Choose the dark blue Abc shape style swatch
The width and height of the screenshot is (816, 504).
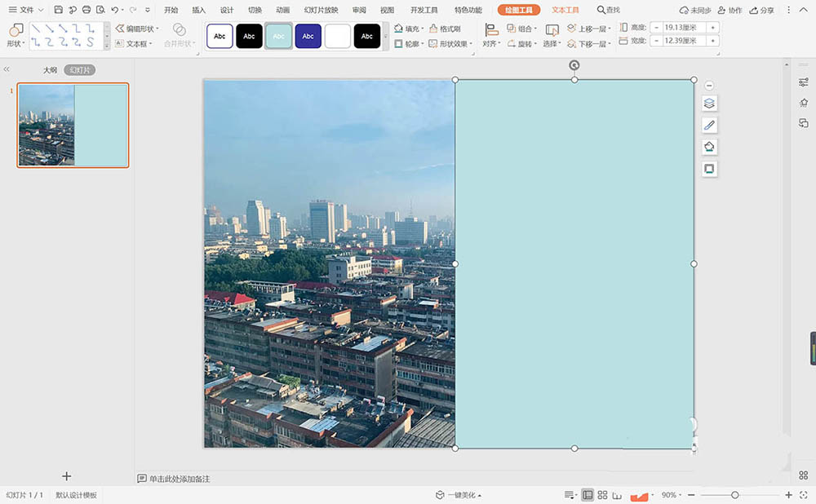[308, 36]
